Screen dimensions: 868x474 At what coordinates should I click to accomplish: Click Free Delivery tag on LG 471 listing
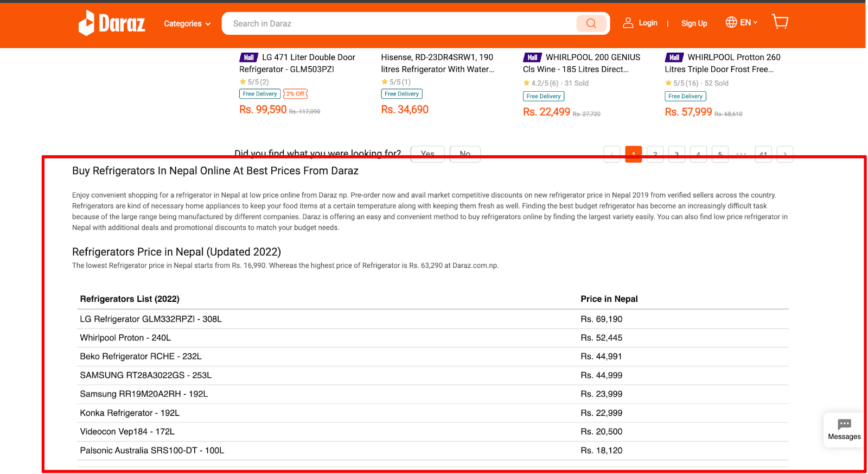[x=260, y=94]
